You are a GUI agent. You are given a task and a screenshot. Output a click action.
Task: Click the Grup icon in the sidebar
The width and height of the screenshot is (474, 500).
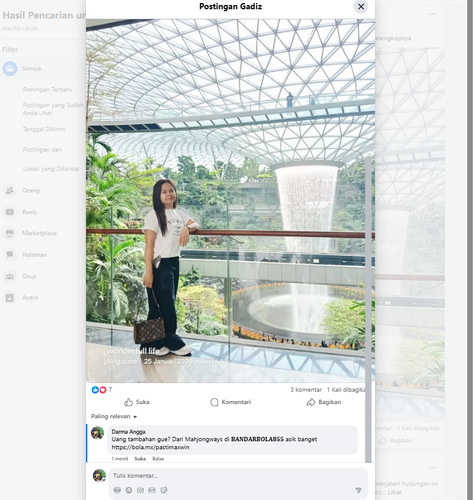(10, 276)
